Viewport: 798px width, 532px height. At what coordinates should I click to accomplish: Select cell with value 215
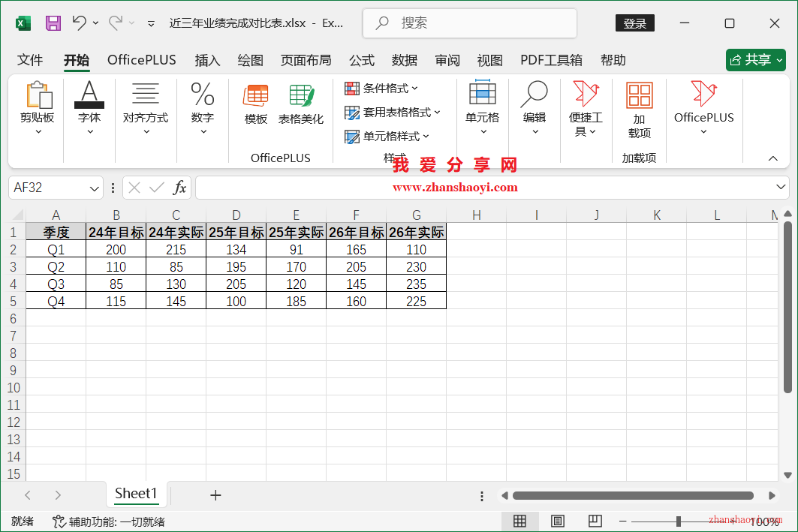[x=176, y=250]
